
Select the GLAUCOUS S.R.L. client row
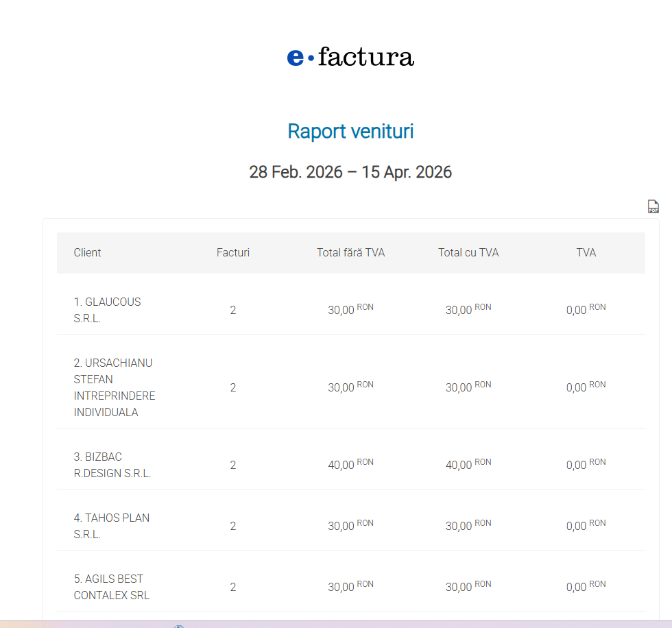tap(107, 310)
